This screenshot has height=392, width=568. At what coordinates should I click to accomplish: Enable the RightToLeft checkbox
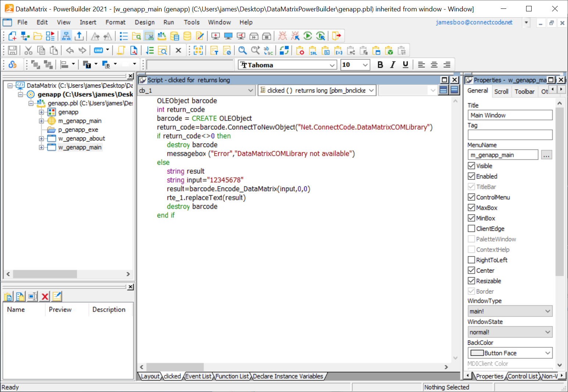[x=471, y=260]
